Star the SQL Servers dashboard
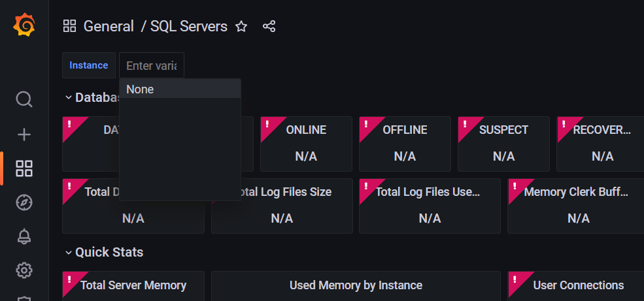Screen dimensions: 644x301 click(x=241, y=27)
